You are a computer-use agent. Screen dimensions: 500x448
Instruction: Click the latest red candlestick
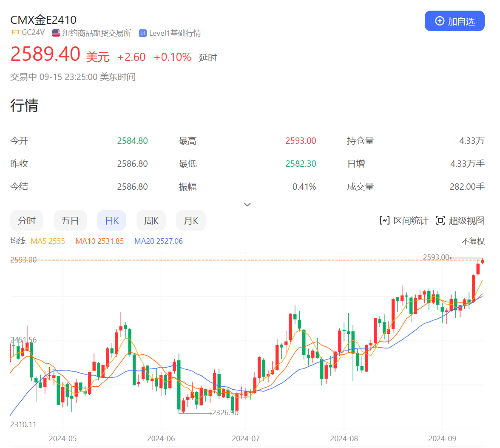483,262
